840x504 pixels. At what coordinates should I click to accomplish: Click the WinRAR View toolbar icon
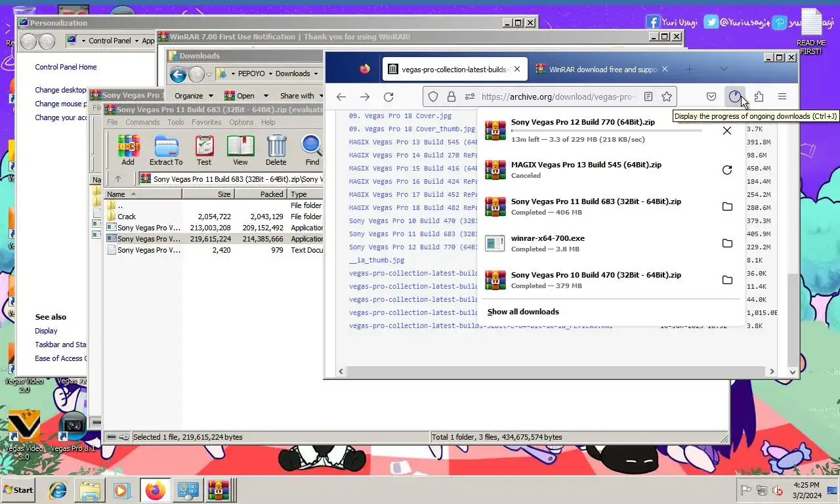(x=240, y=150)
